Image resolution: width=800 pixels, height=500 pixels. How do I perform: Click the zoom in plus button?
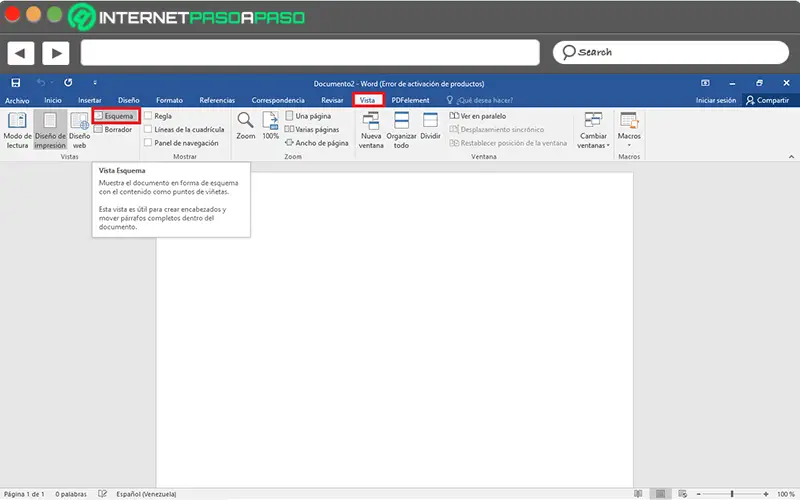point(766,494)
